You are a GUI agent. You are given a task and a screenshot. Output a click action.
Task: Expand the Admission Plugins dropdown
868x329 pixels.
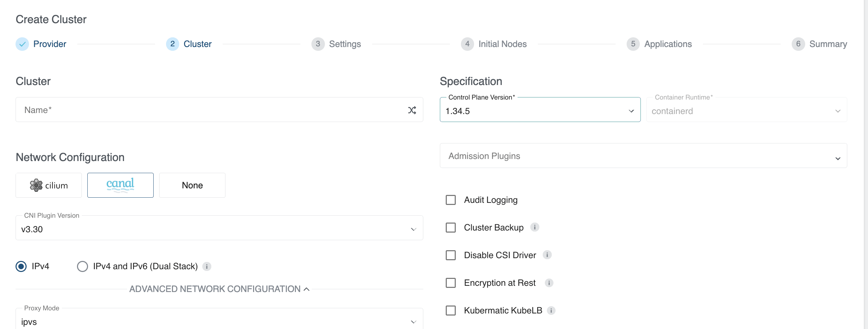coord(643,156)
